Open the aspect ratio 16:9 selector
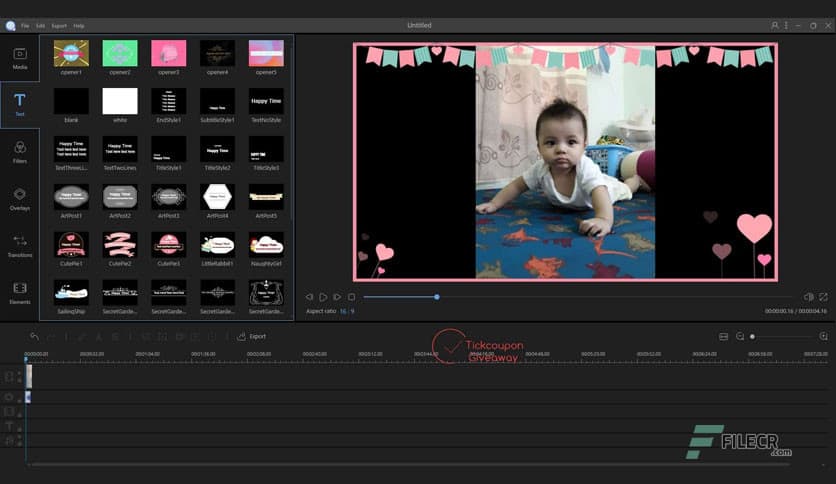This screenshot has height=484, width=836. [345, 311]
